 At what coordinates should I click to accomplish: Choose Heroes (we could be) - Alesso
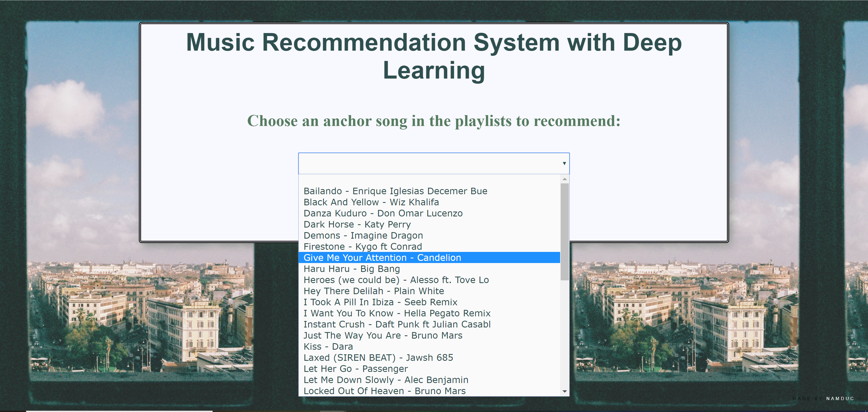pos(396,280)
